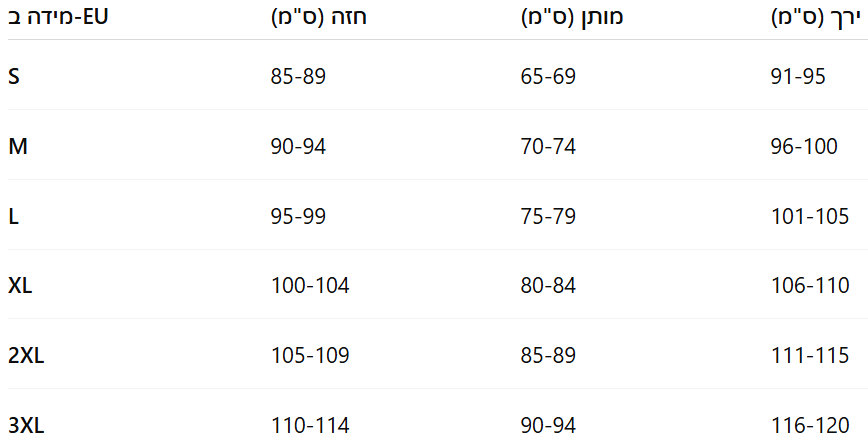The height and width of the screenshot is (441, 868).
Task: Click waist value 70-74 for size M
Action: click(548, 146)
